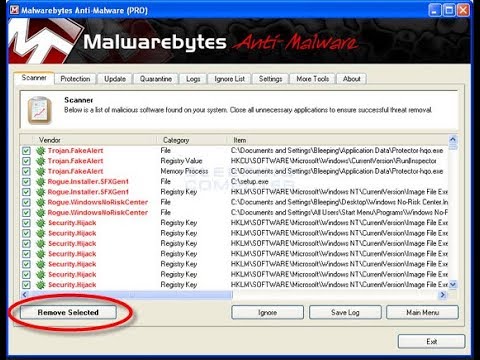This screenshot has width=480, height=360.
Task: Open the Settings tab
Action: click(270, 79)
